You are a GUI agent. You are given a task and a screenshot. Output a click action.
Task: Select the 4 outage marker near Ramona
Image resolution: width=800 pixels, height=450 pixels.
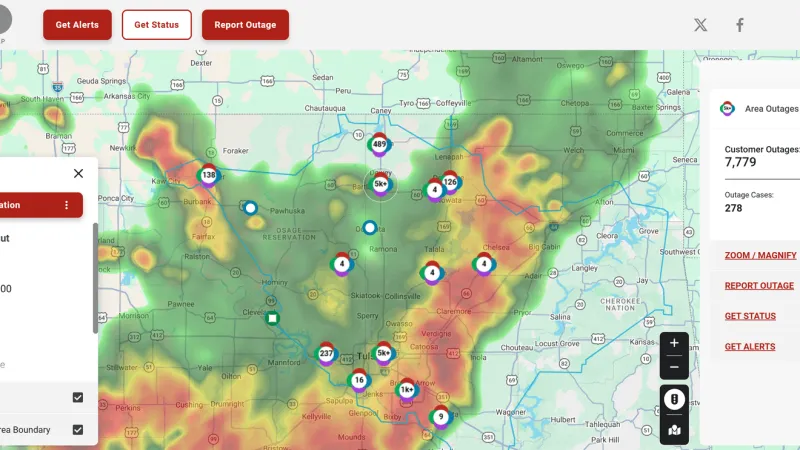[342, 264]
